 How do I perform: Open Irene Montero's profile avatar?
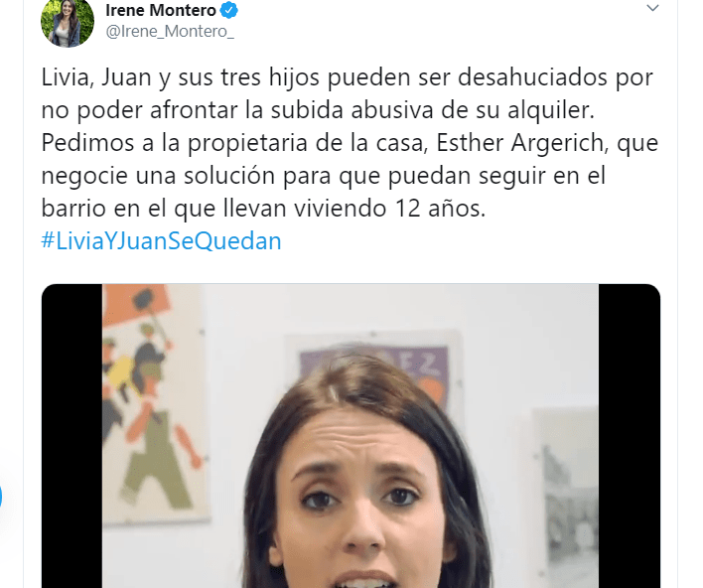point(68,21)
